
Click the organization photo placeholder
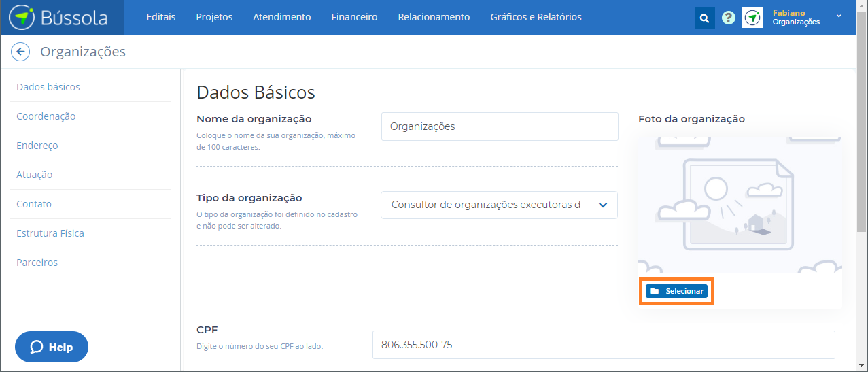(x=740, y=204)
